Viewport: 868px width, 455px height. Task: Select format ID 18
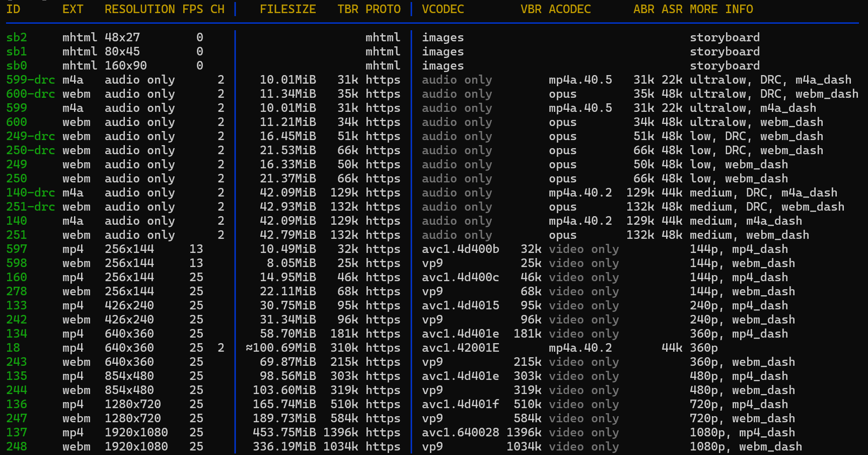pyautogui.click(x=13, y=348)
